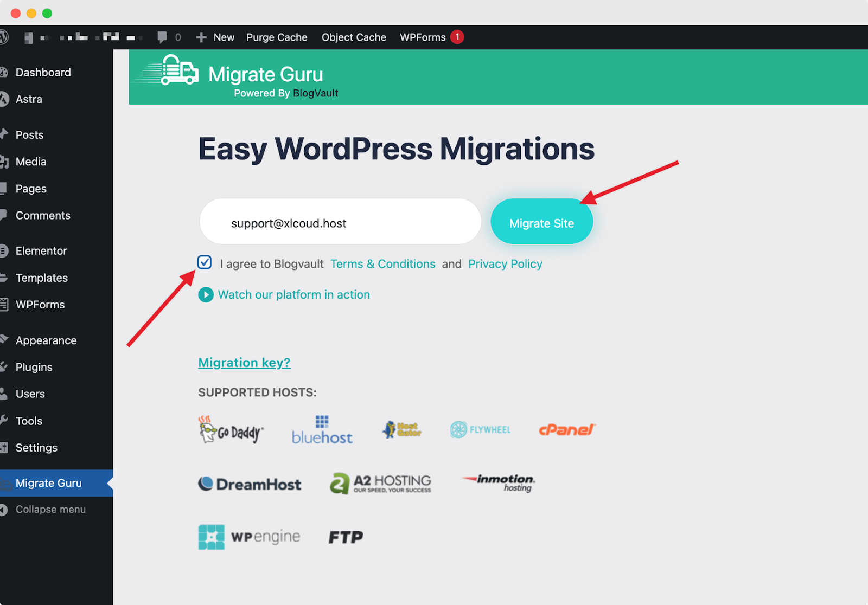Click the WPForms sidebar icon
The height and width of the screenshot is (605, 868).
coord(5,305)
